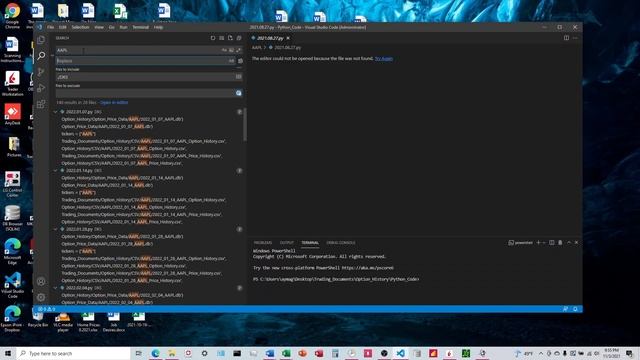Open the View menu
Screen dimensions: 640x360
[x=99, y=27]
